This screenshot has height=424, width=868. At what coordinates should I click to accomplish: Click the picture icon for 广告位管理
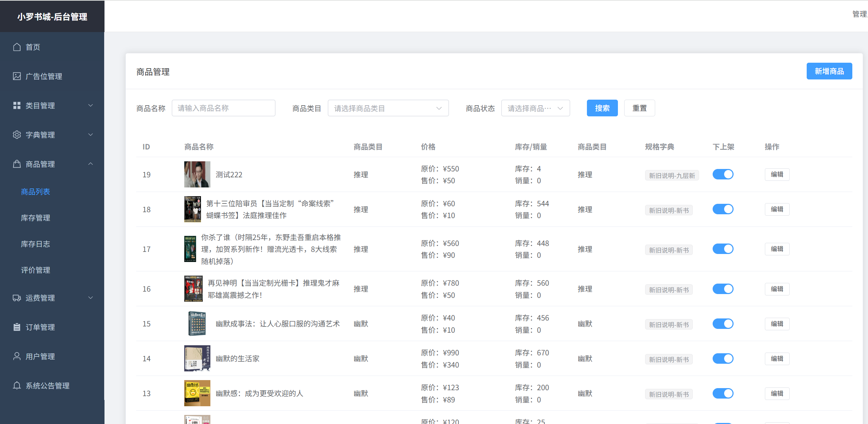[x=17, y=76]
